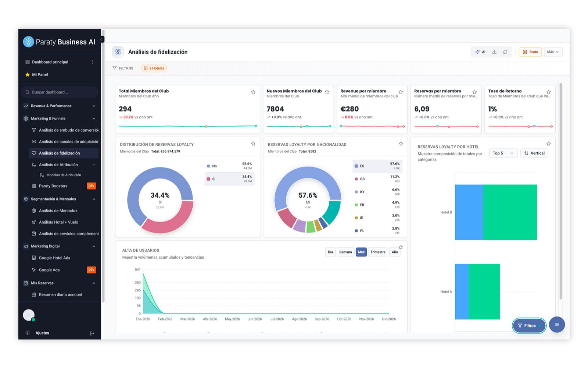This screenshot has width=588, height=368.
Task: Click the floating Filtros button
Action: pyautogui.click(x=529, y=326)
